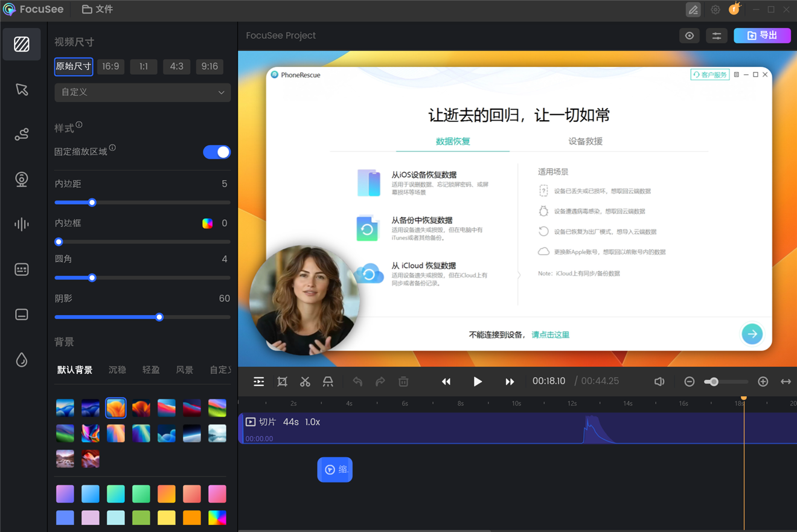The width and height of the screenshot is (797, 532).
Task: Open the 内边框 color picker swatch
Action: click(207, 223)
